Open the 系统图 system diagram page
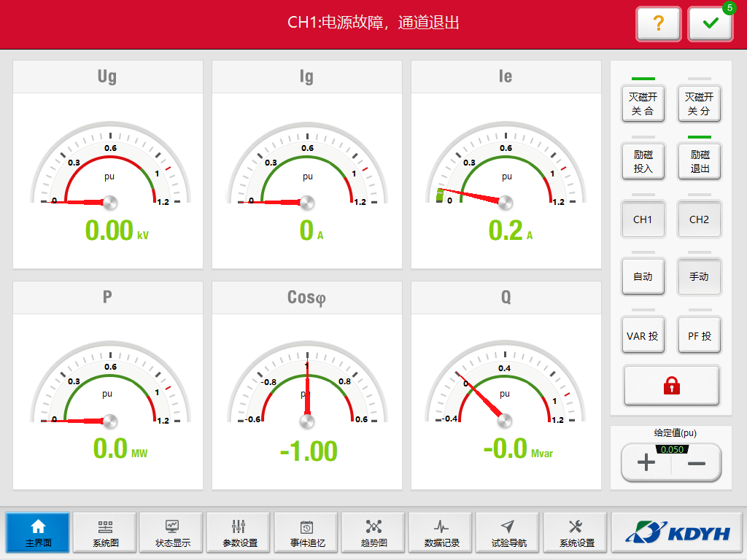Screen dimensions: 747x560 click(106, 533)
